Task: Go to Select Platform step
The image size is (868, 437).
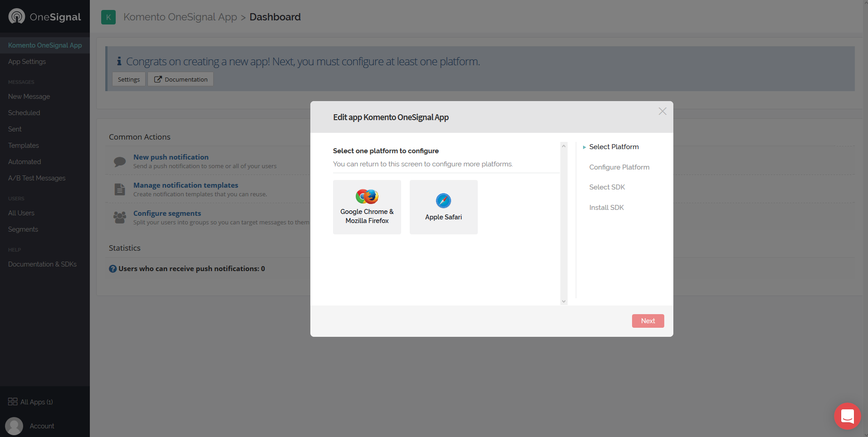Action: pos(614,147)
